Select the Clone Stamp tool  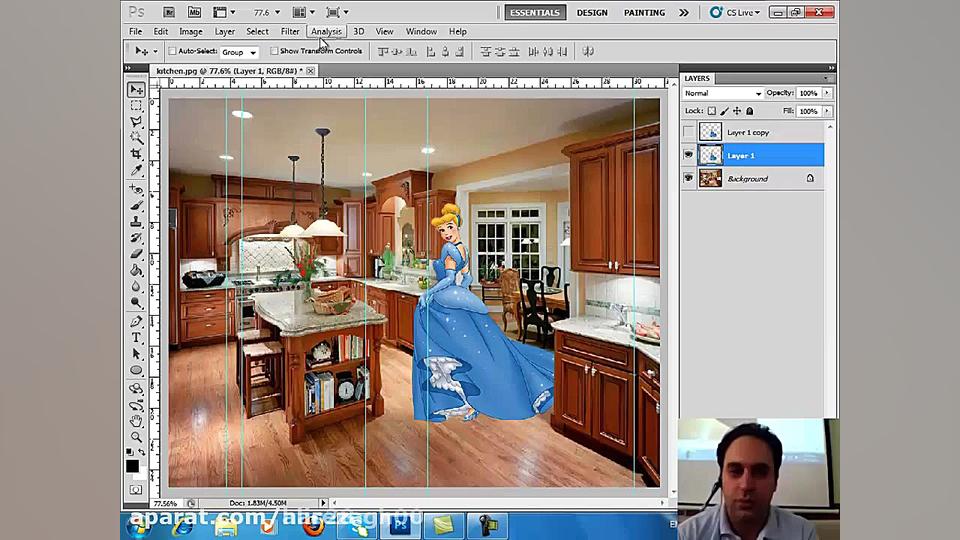[136, 222]
